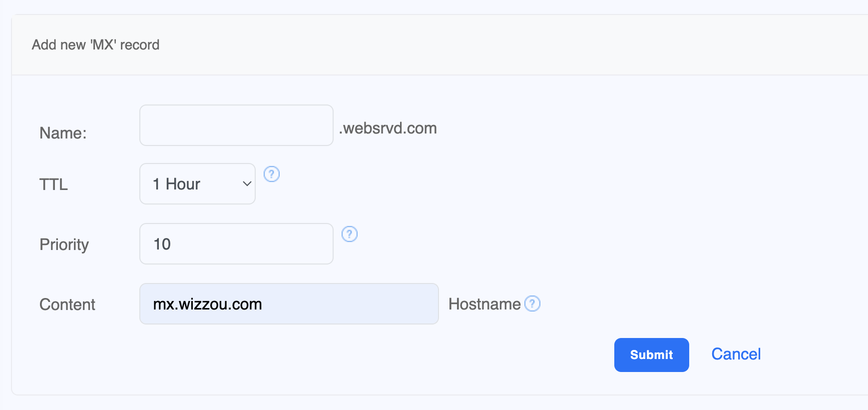
Task: Click the Cancel link
Action: tap(736, 354)
